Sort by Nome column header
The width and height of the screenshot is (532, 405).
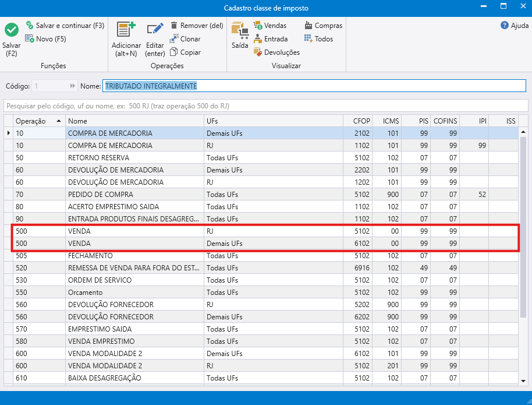pos(134,121)
